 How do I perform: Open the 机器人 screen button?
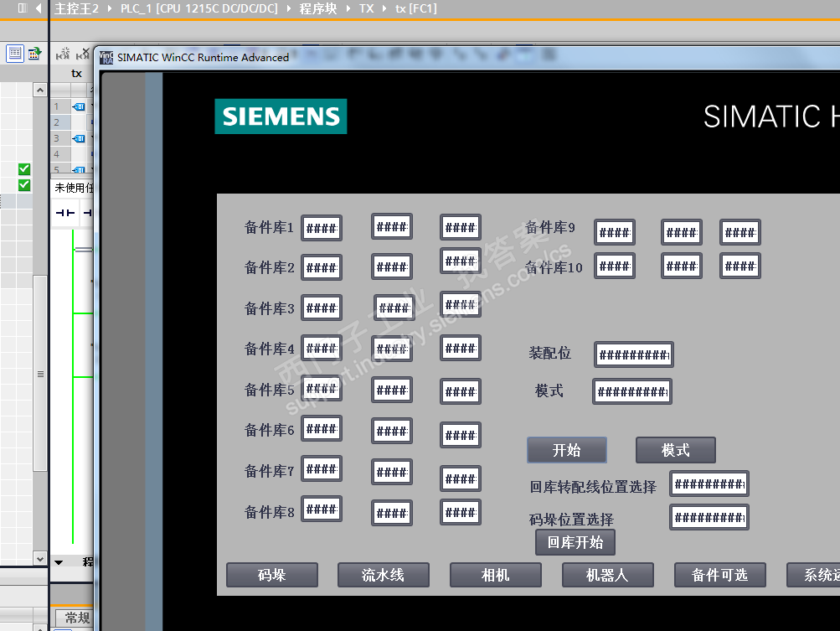point(607,575)
